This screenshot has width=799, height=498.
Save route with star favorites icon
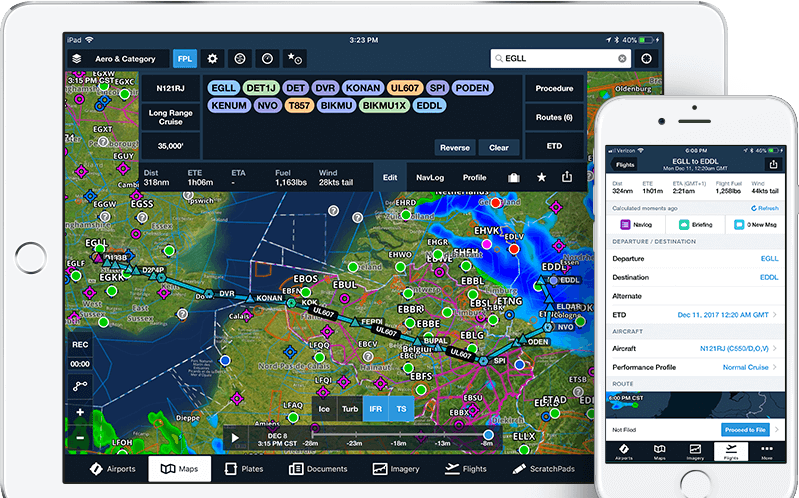[541, 177]
